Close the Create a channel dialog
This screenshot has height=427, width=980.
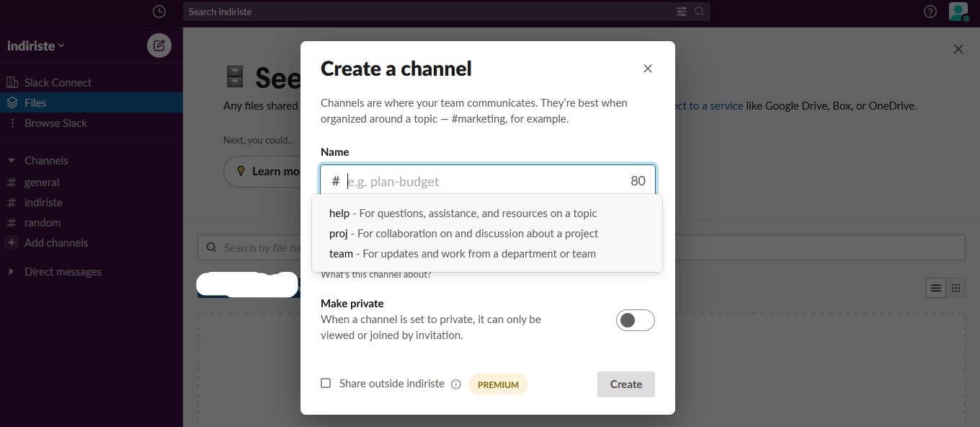[x=648, y=69]
